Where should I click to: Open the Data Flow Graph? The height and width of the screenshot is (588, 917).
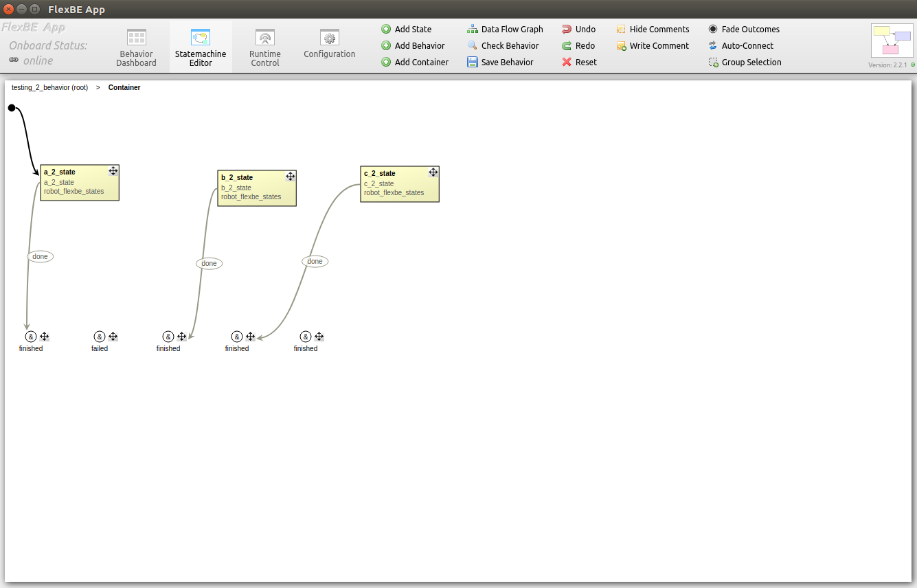pyautogui.click(x=506, y=29)
